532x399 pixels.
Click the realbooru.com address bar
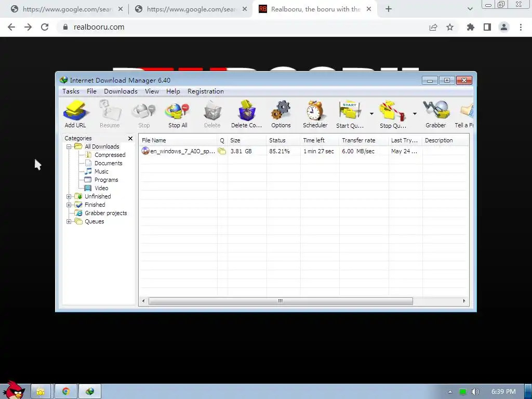click(x=241, y=27)
